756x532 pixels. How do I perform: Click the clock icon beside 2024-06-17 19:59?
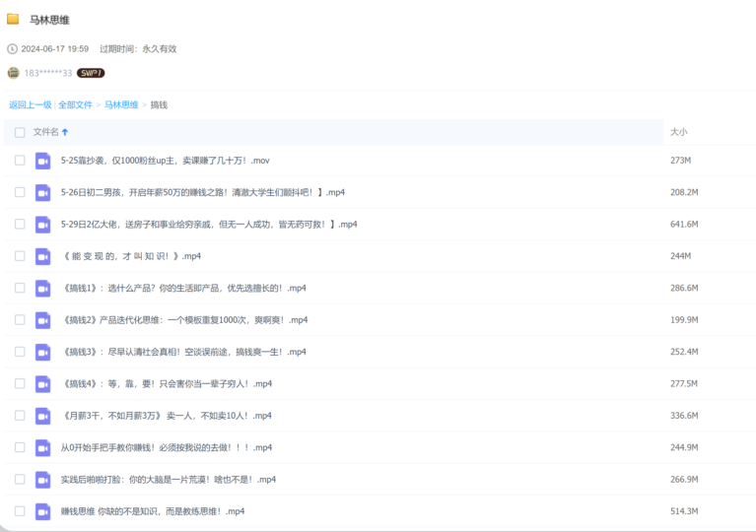click(13, 48)
